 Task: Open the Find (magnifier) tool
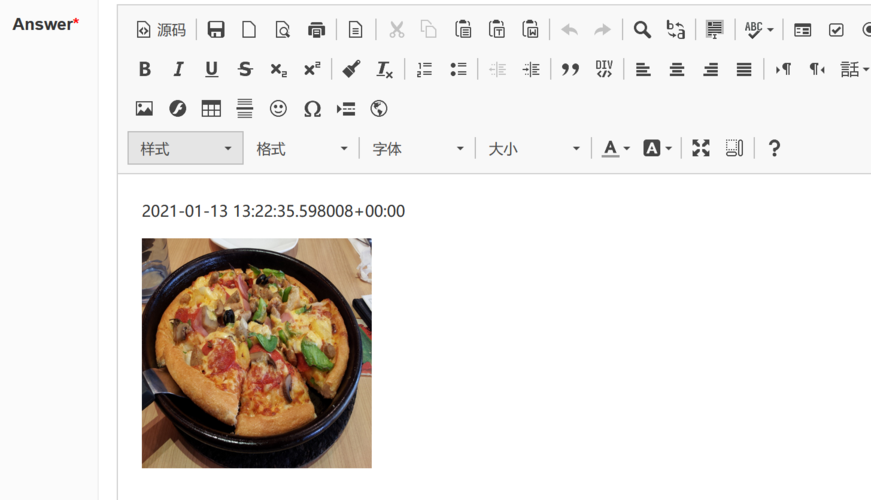pyautogui.click(x=642, y=30)
